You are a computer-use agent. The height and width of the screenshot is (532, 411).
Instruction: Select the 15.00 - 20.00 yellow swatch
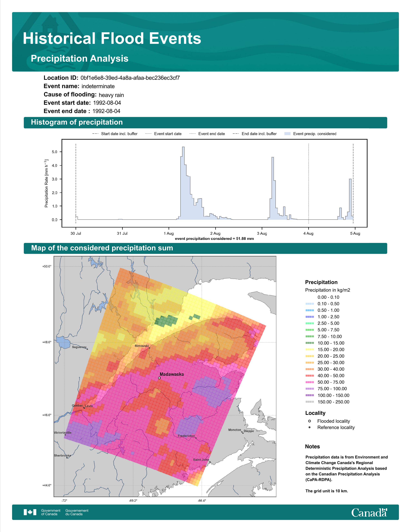[309, 349]
